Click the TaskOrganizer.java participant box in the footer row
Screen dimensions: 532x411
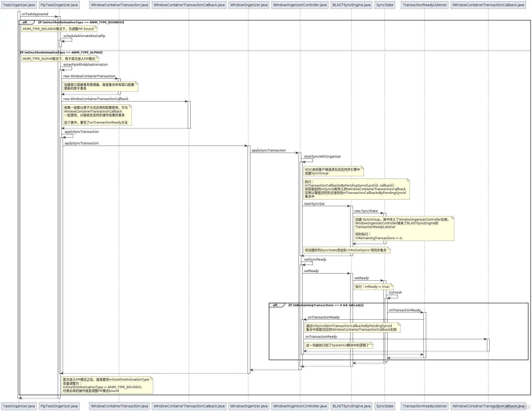[x=19, y=406]
